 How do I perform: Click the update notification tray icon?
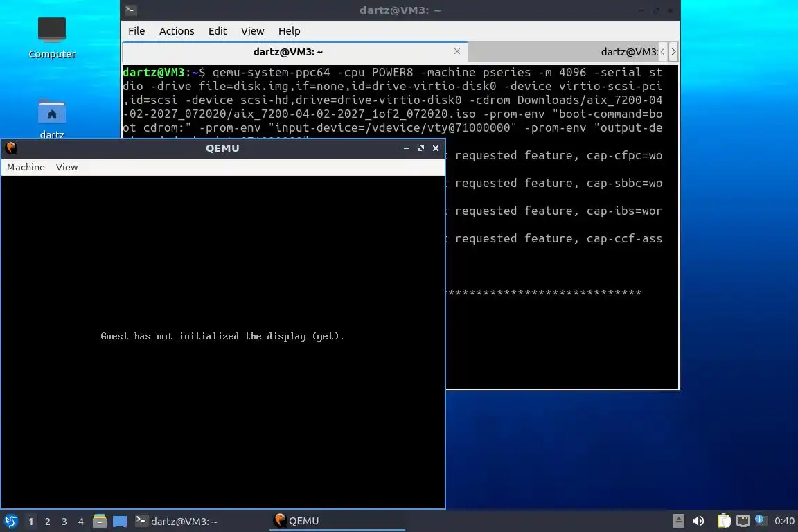[760, 520]
